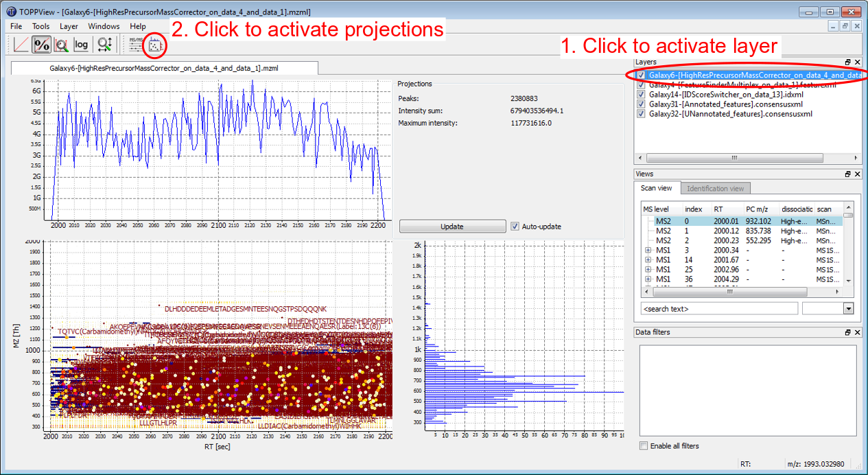This screenshot has height=475, width=868.
Task: Expand the MS1 row with index 36
Action: pyautogui.click(x=648, y=279)
